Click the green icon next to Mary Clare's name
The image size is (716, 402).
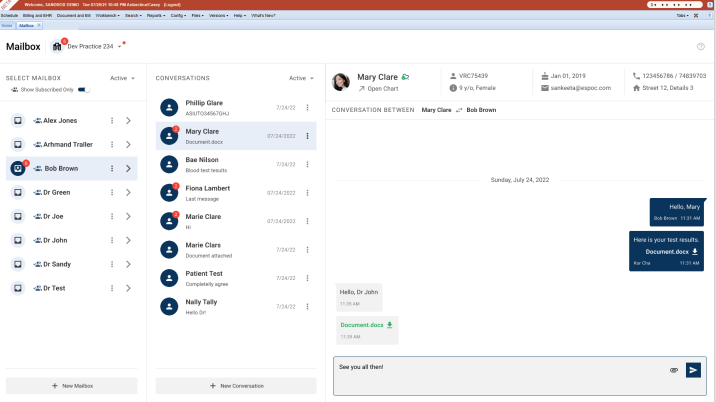tap(405, 77)
